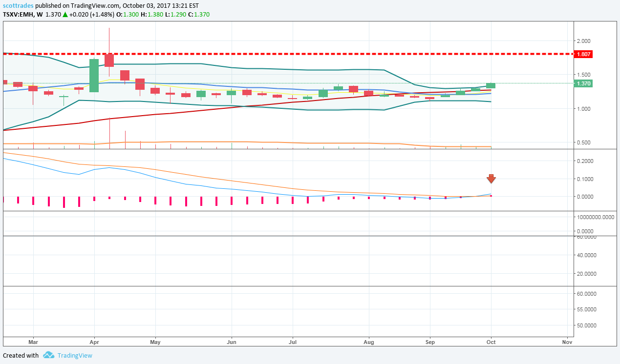Click the Sep label on time axis
The image size is (620, 364).
tap(430, 342)
